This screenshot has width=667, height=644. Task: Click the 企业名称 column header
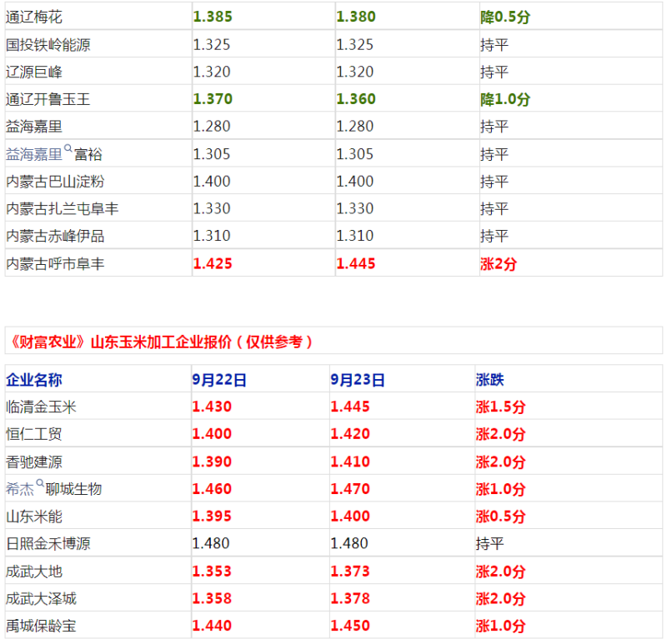34,380
